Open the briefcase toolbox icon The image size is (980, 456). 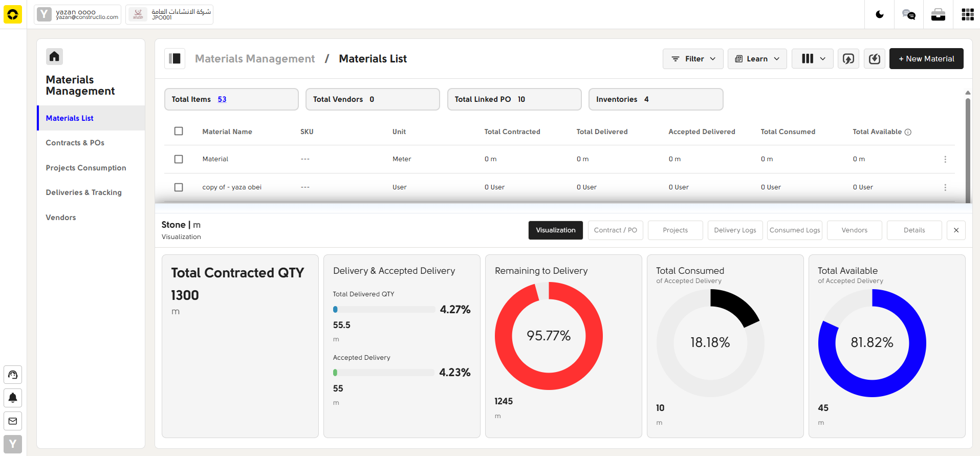pos(938,14)
